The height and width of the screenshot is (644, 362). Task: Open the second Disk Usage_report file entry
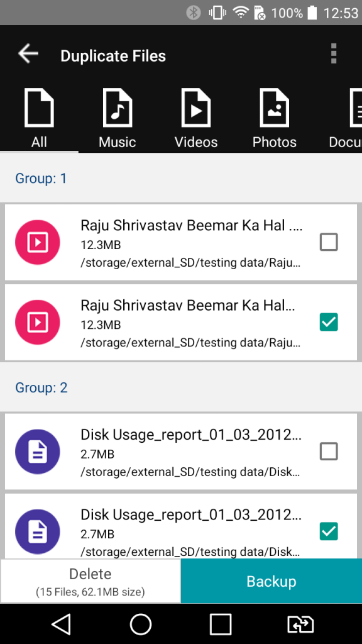tap(181, 526)
